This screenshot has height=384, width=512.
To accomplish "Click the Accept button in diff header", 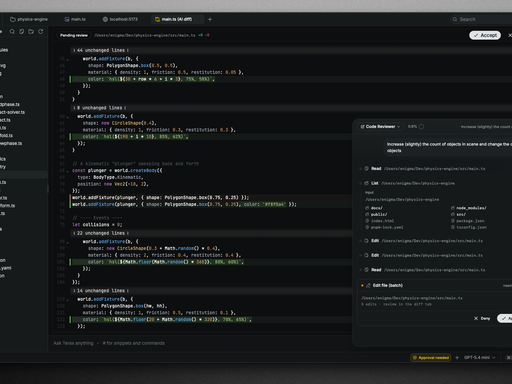I will pos(485,35).
